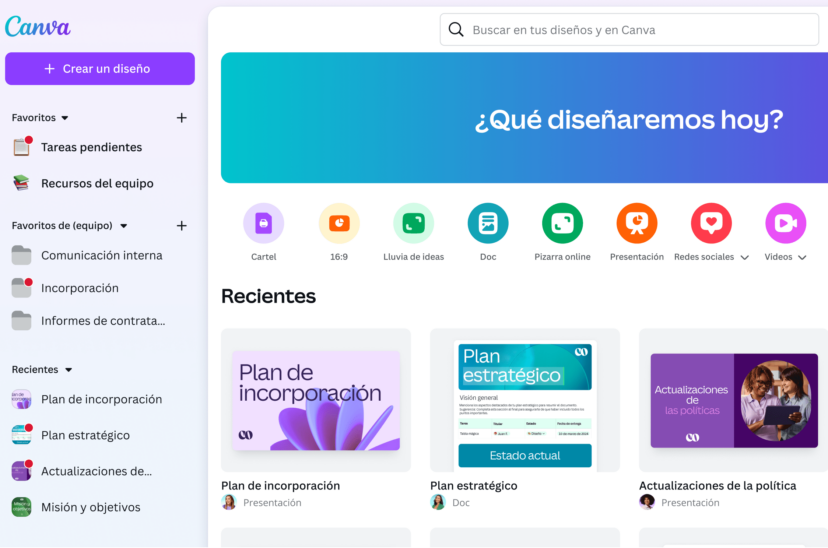
Task: Open the Plan de incorporación design thumbnail
Action: (x=316, y=400)
